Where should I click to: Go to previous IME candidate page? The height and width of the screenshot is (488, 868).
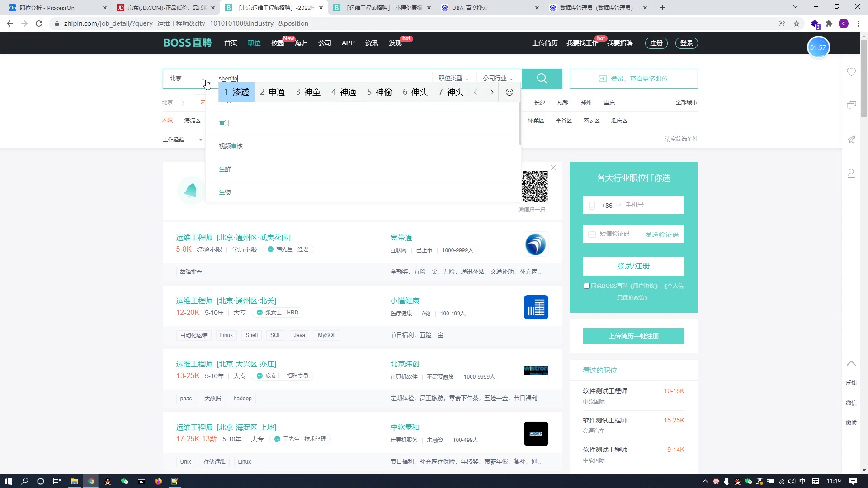[476, 92]
